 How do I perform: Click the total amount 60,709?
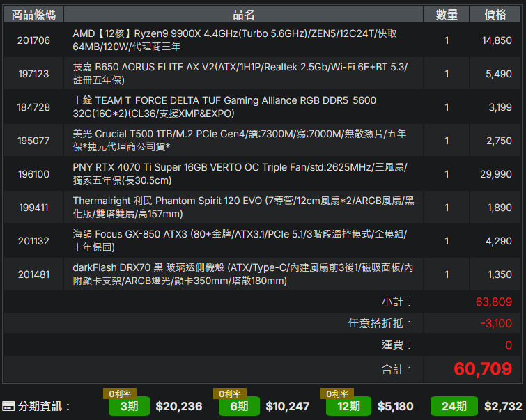tap(483, 368)
